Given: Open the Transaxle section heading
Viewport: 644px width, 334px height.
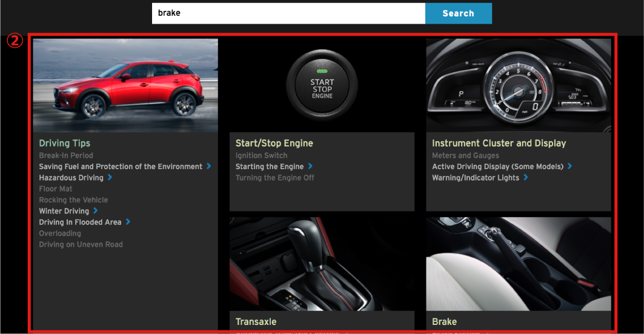Looking at the screenshot, I should coord(256,322).
